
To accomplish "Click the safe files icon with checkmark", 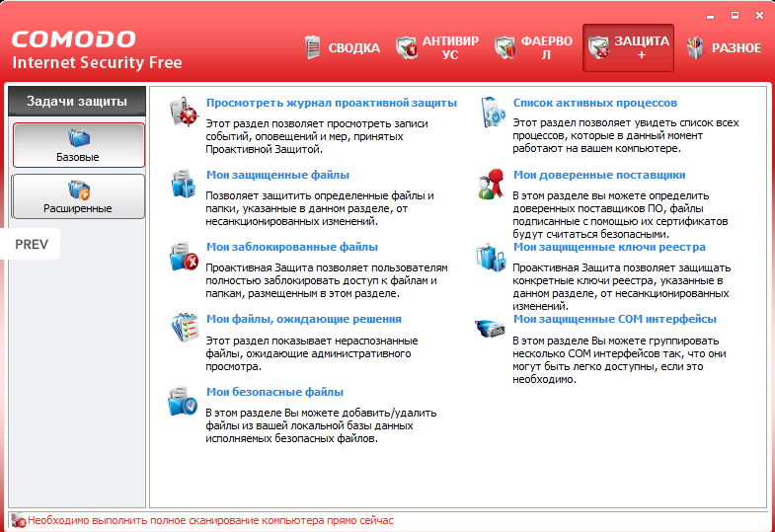I will tap(183, 401).
